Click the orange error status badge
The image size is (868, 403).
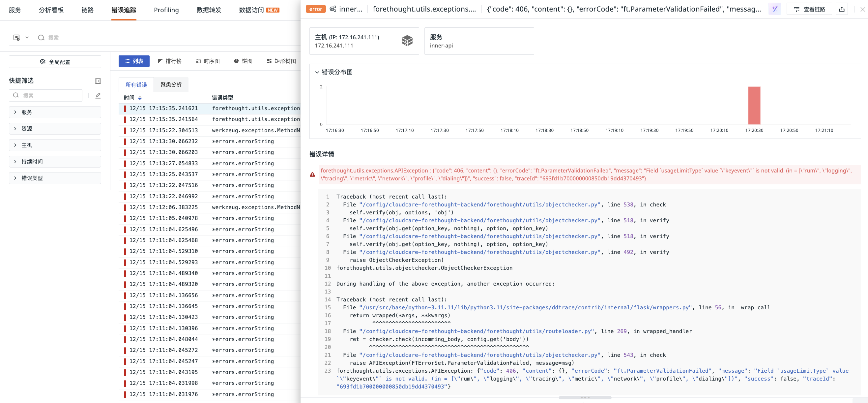[x=316, y=9]
